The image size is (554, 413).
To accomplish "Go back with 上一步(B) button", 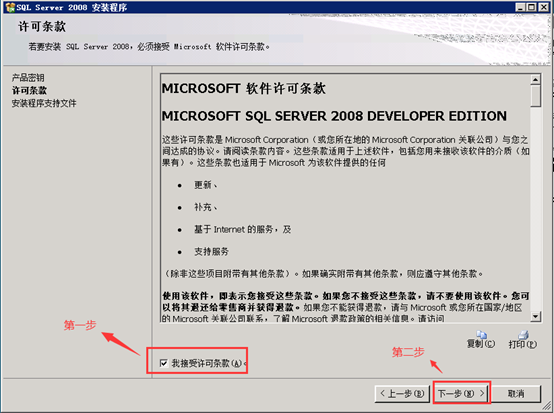I will [402, 393].
